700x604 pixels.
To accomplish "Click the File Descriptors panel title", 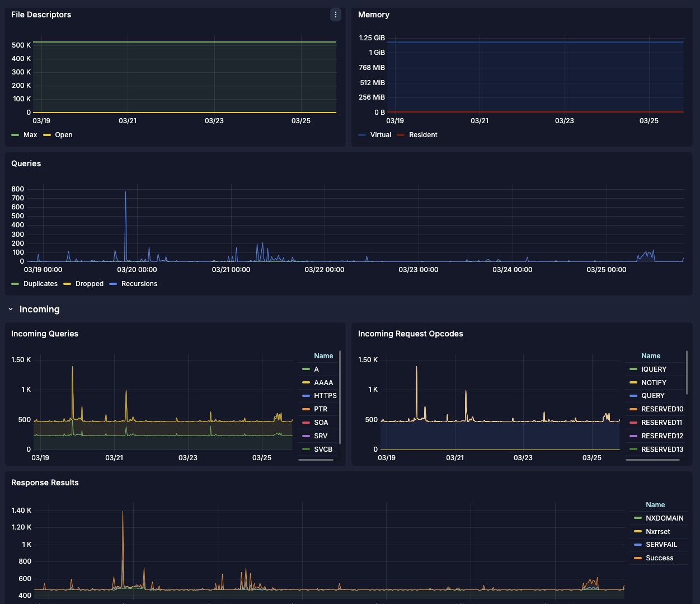I will click(41, 15).
